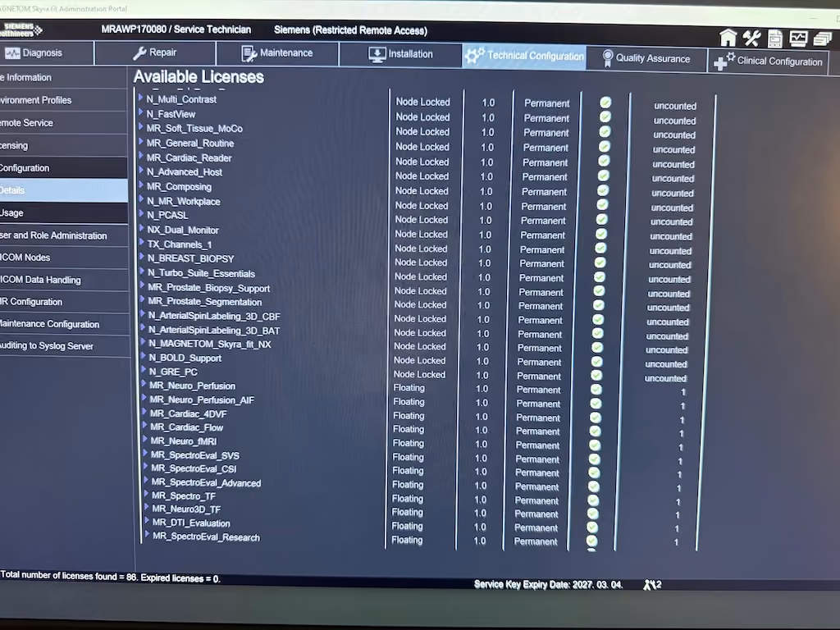Click the status checkmark for N_GRE_PC

point(596,375)
